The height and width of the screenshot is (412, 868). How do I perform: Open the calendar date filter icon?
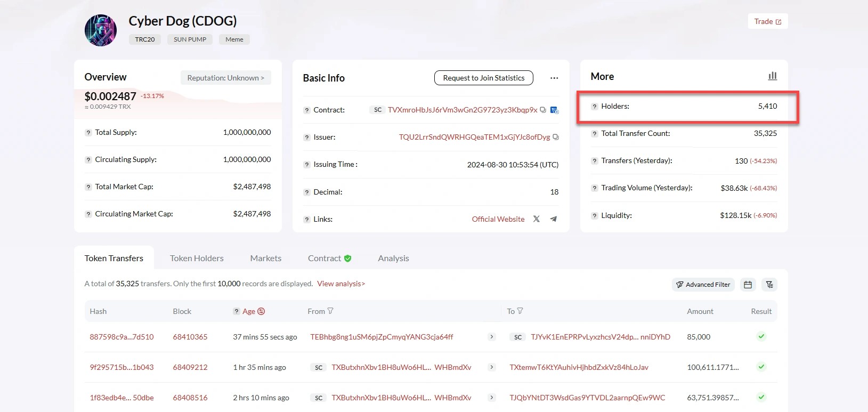748,285
